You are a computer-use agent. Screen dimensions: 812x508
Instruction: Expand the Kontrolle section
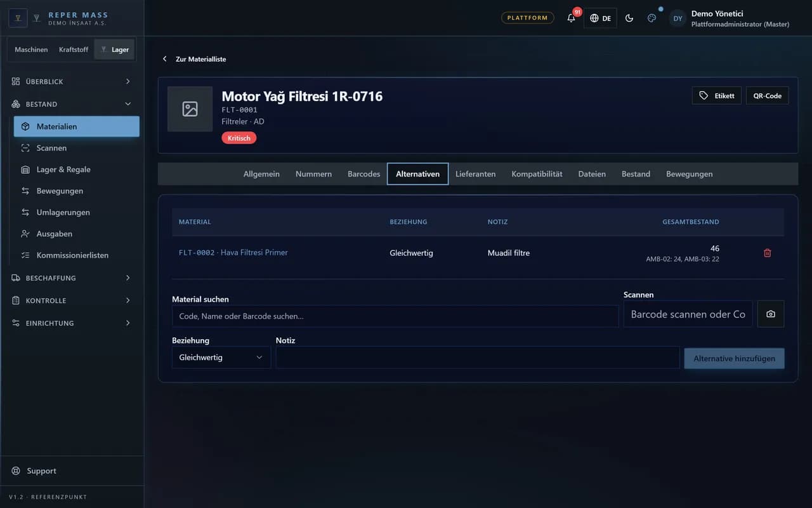(x=72, y=300)
